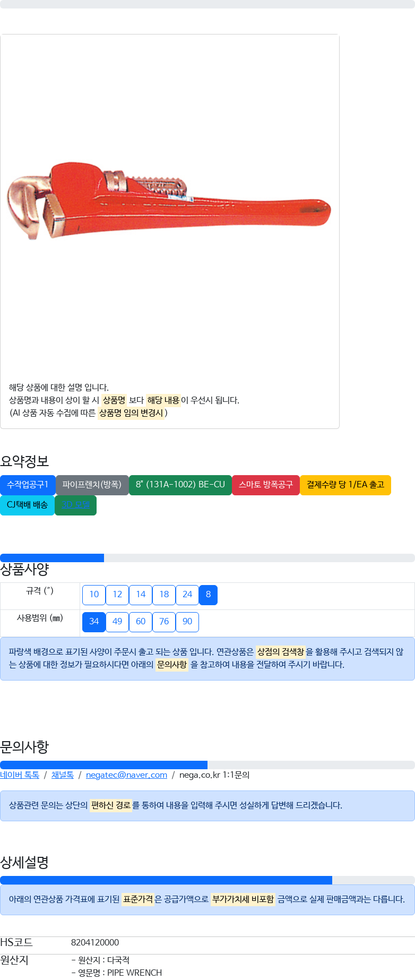Image resolution: width=415 pixels, height=980 pixels.
Task: Select the 수작업공구1 category tag
Action: 28,485
